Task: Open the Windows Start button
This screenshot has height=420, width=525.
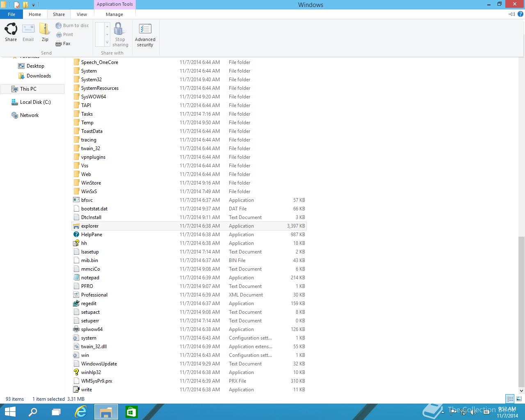Action: tap(10, 412)
